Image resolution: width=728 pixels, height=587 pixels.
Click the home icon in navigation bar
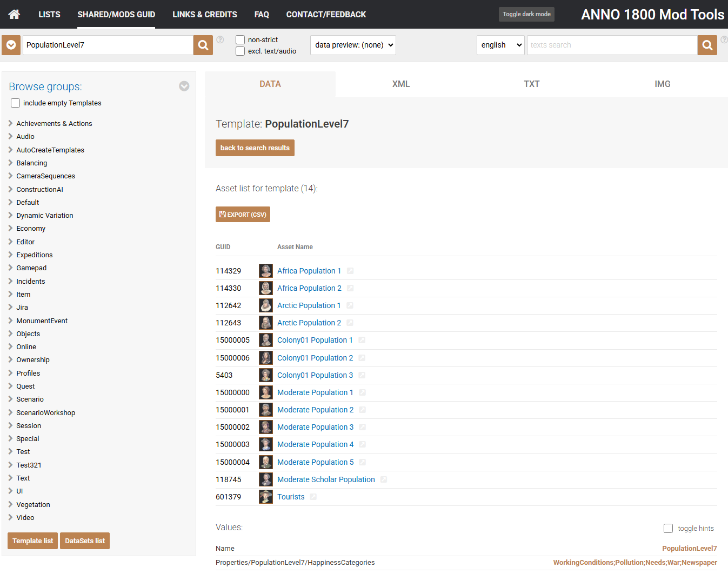coord(14,14)
